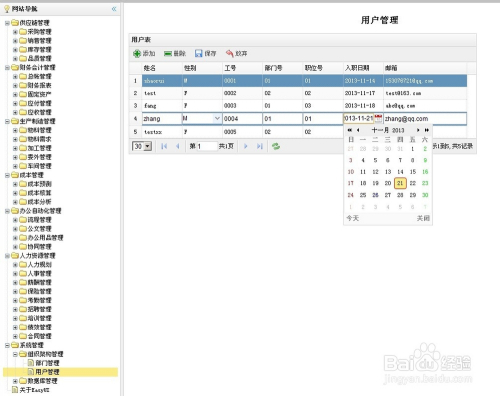Open the gender dropdown in row 4
Viewport: 500px width, 396px height.
(217, 118)
